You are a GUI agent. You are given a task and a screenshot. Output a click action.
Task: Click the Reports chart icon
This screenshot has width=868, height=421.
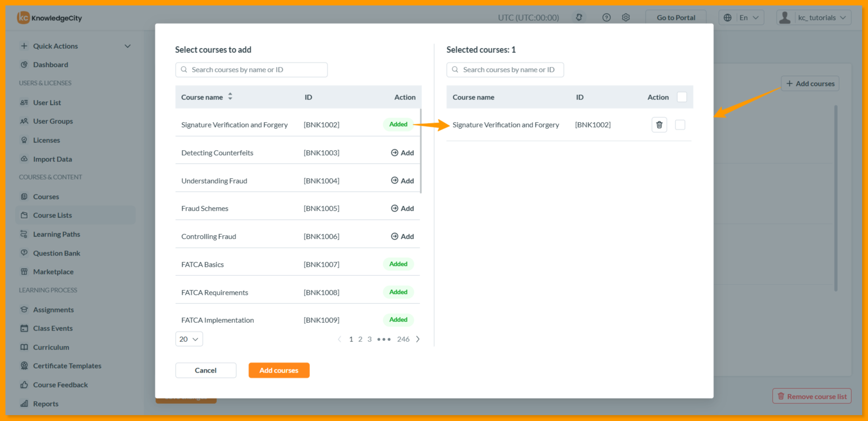pyautogui.click(x=24, y=404)
